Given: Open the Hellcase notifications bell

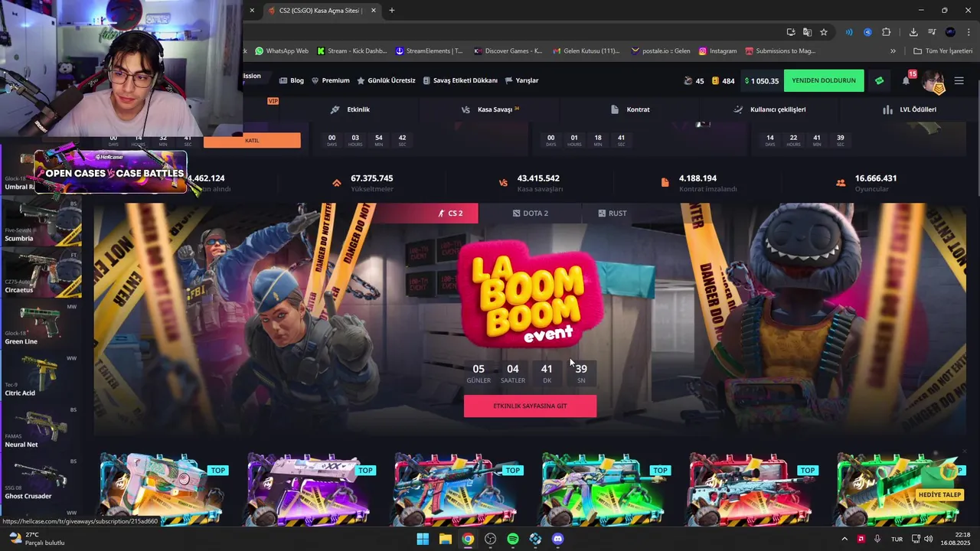Looking at the screenshot, I should coord(906,80).
